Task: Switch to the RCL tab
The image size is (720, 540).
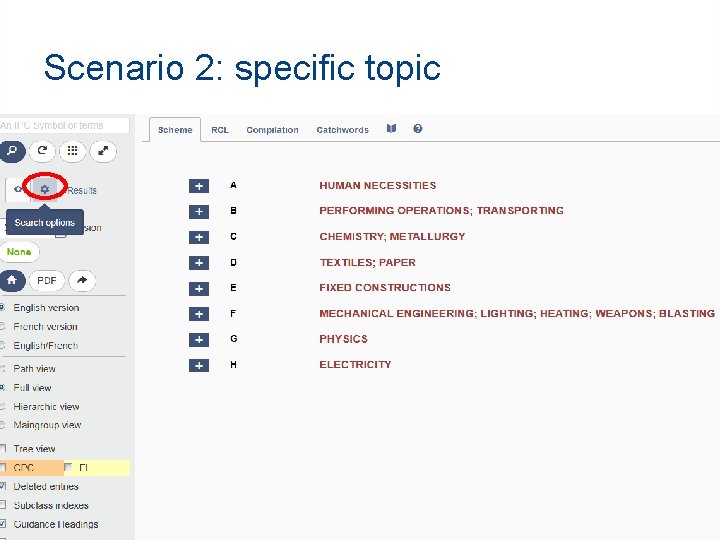Action: [x=220, y=130]
